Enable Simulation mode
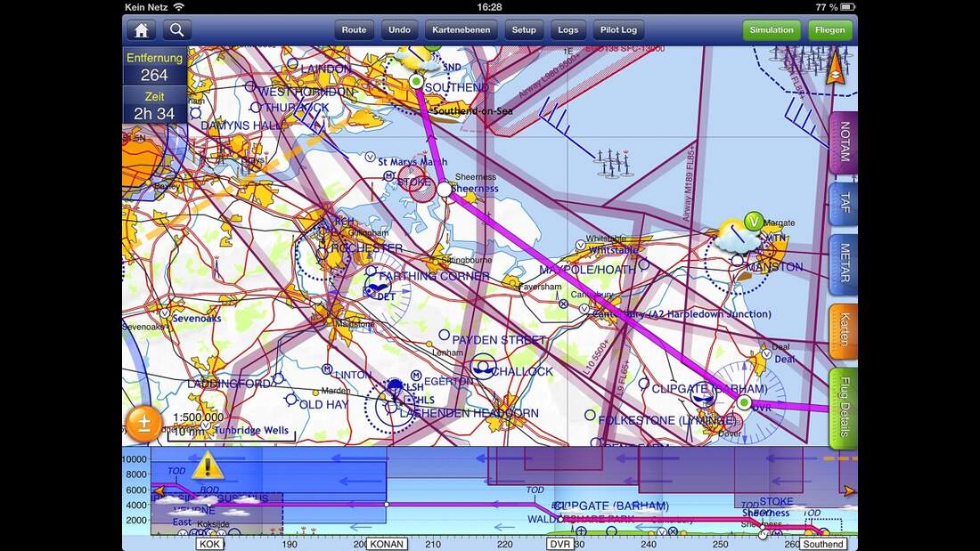 click(771, 29)
